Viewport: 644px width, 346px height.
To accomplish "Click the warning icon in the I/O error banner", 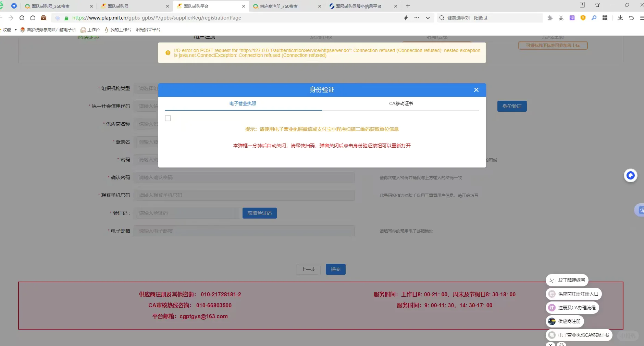I will coord(168,53).
